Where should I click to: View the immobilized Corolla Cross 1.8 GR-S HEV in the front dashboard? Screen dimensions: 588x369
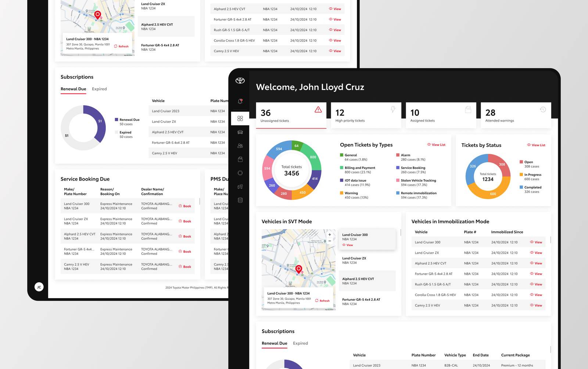536,295
